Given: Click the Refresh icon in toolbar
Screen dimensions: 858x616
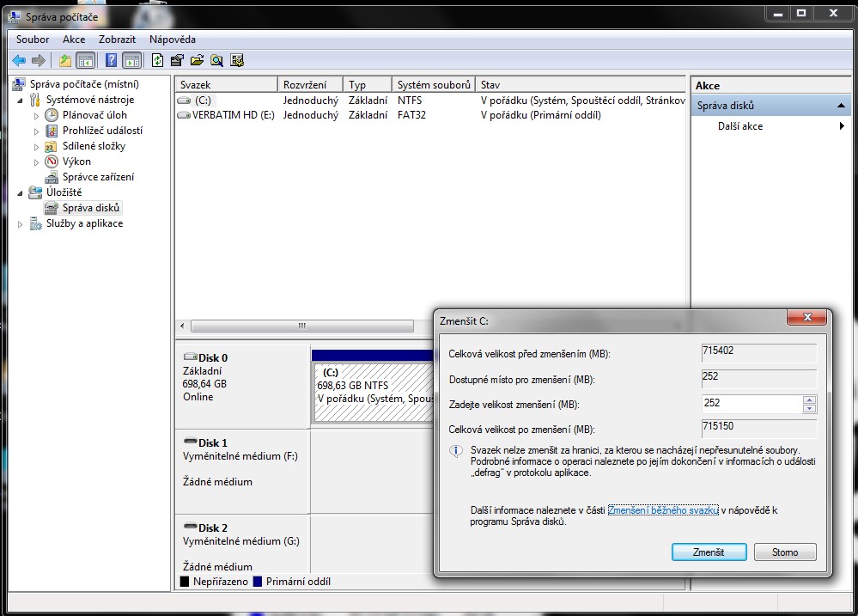Looking at the screenshot, I should pyautogui.click(x=157, y=60).
